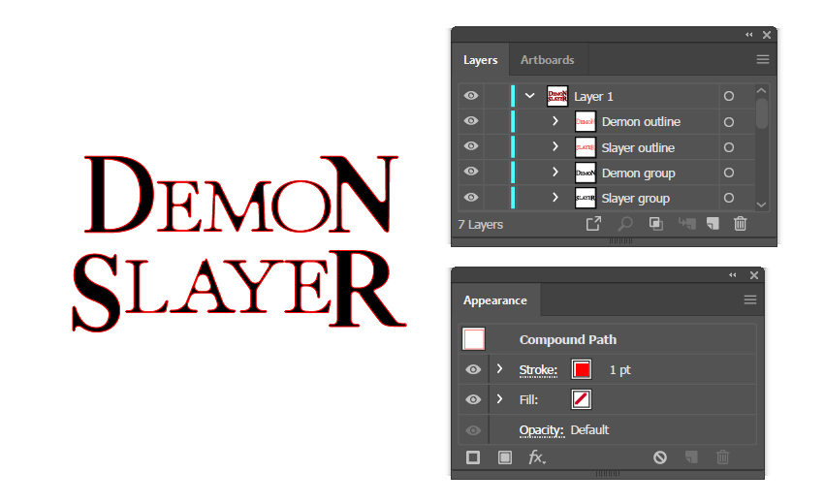Close the Appearance panel

(x=754, y=275)
